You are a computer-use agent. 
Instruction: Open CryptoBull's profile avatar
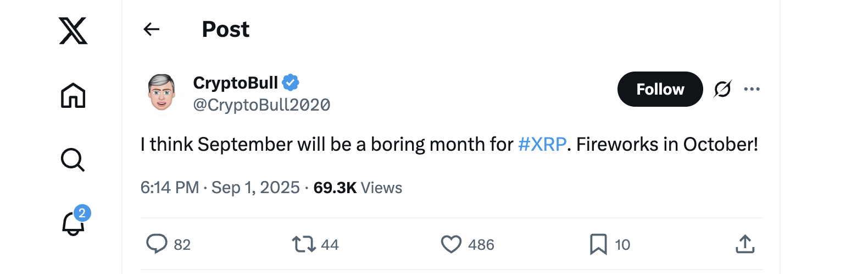pos(162,92)
